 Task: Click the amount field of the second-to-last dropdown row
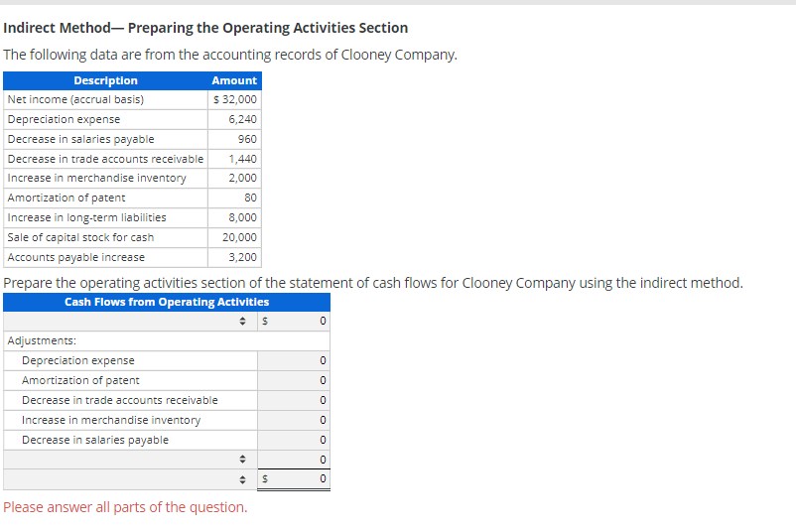[x=294, y=460]
